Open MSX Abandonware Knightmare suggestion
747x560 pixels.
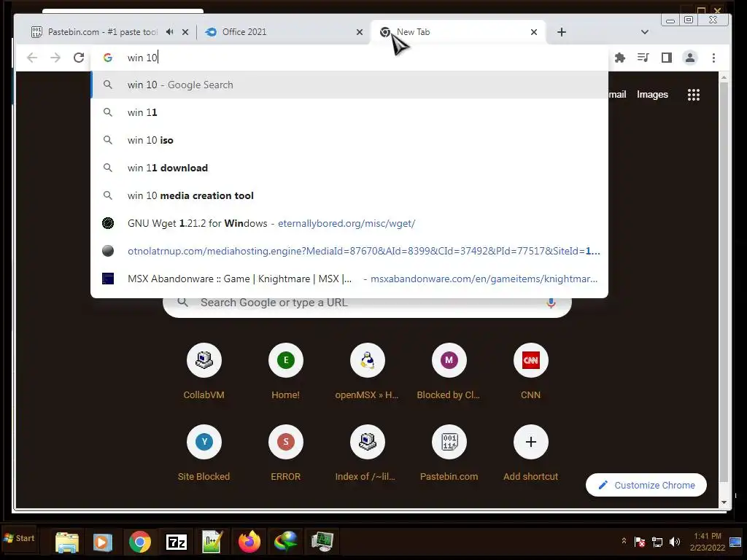pos(349,279)
